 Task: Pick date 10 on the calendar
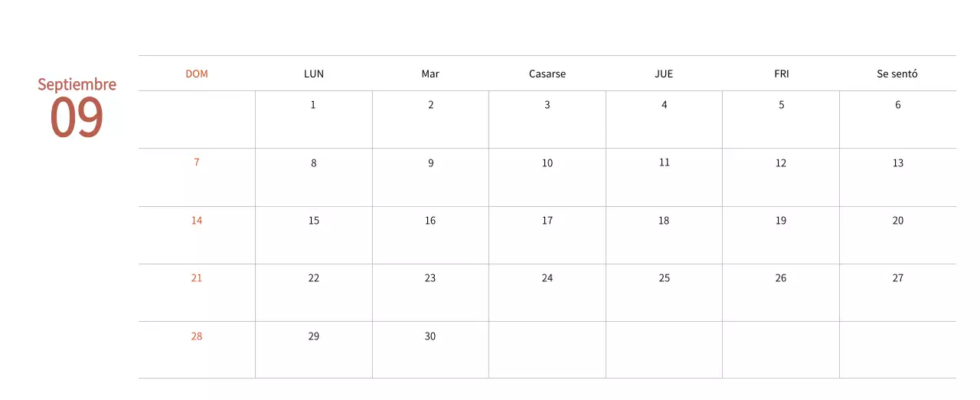click(547, 163)
